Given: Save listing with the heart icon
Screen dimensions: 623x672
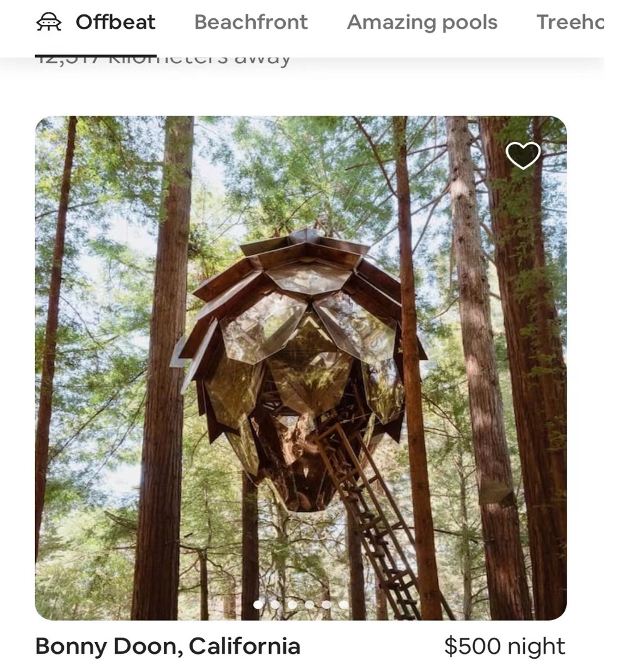Looking at the screenshot, I should coord(523,155).
